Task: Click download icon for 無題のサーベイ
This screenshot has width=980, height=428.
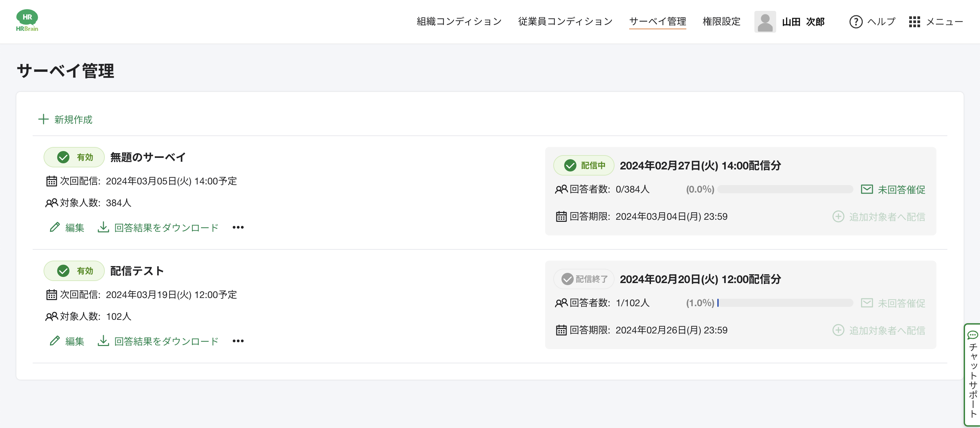Action: [103, 227]
